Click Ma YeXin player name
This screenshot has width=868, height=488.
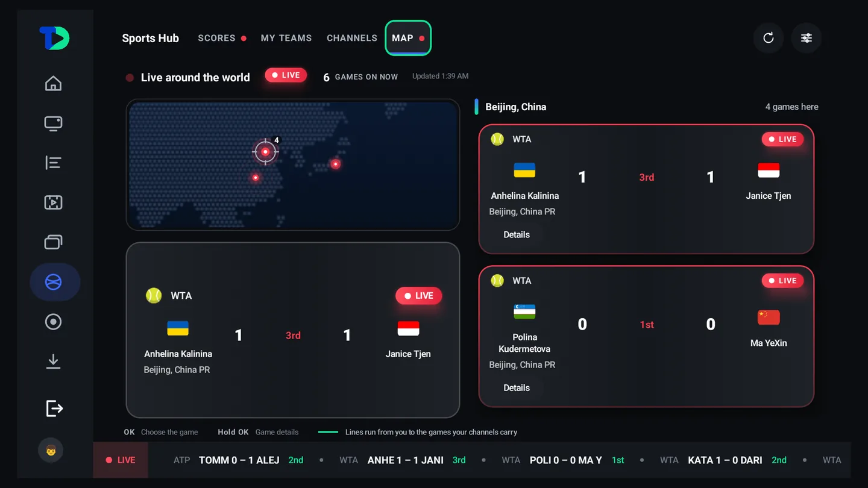769,343
